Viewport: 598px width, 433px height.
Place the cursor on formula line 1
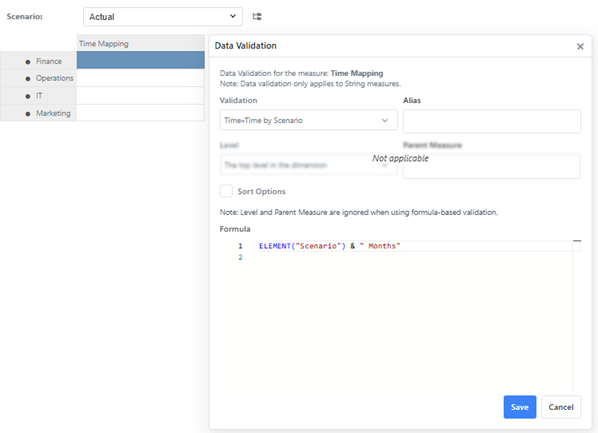415,246
